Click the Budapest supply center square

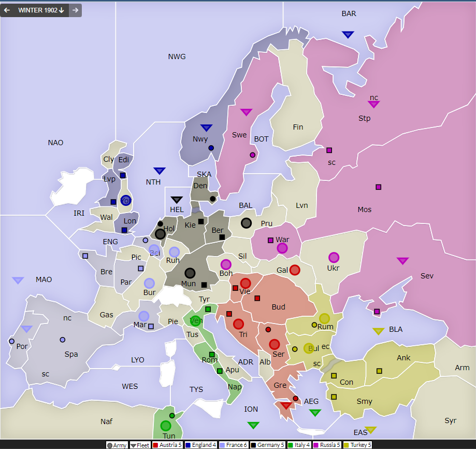pyautogui.click(x=257, y=298)
